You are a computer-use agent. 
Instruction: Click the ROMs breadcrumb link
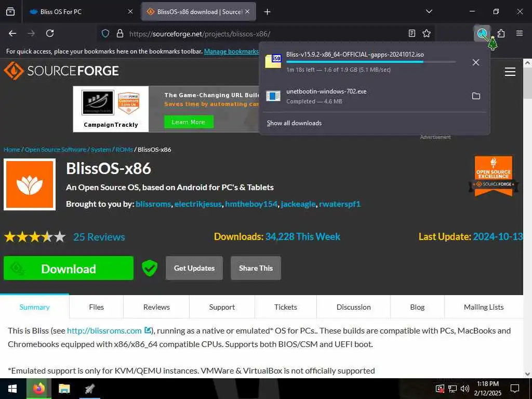[124, 149]
